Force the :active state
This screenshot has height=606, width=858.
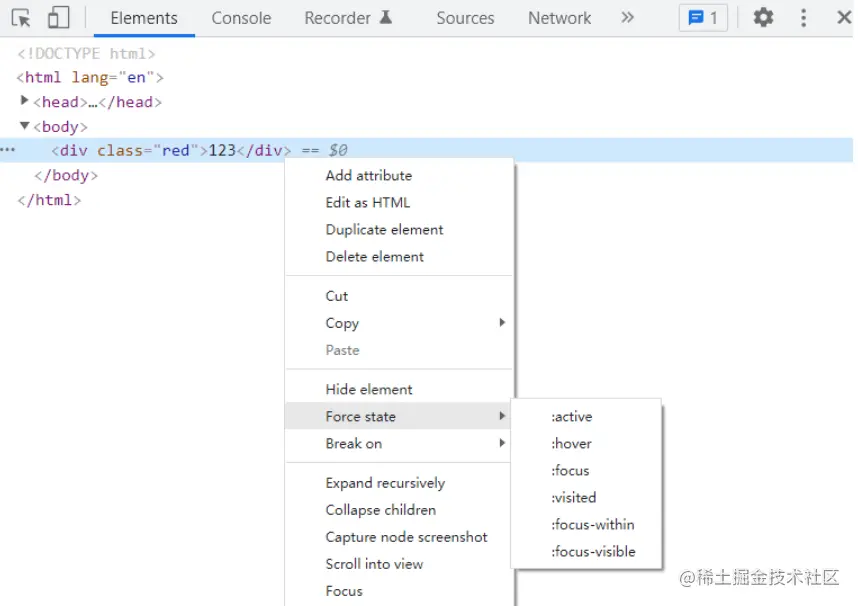tap(586, 417)
